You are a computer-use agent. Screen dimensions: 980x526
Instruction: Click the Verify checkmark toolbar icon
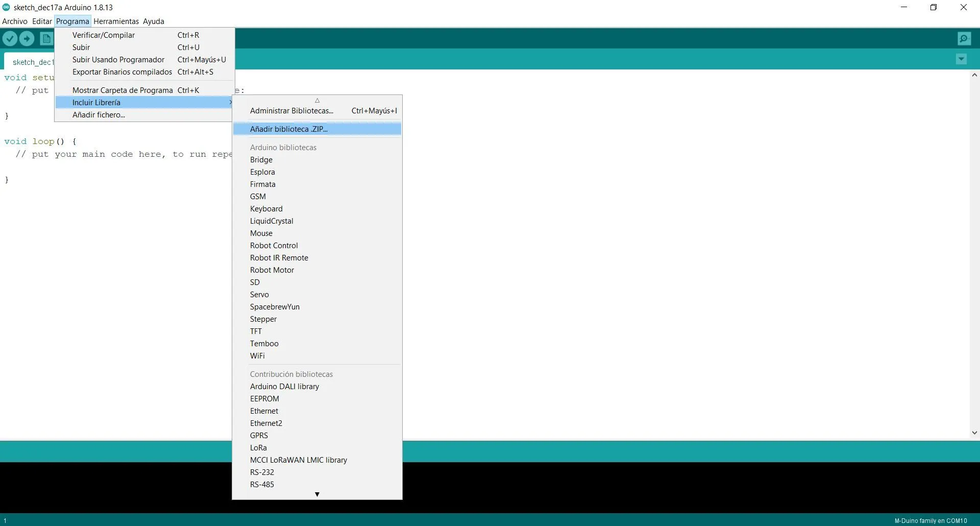(10, 38)
